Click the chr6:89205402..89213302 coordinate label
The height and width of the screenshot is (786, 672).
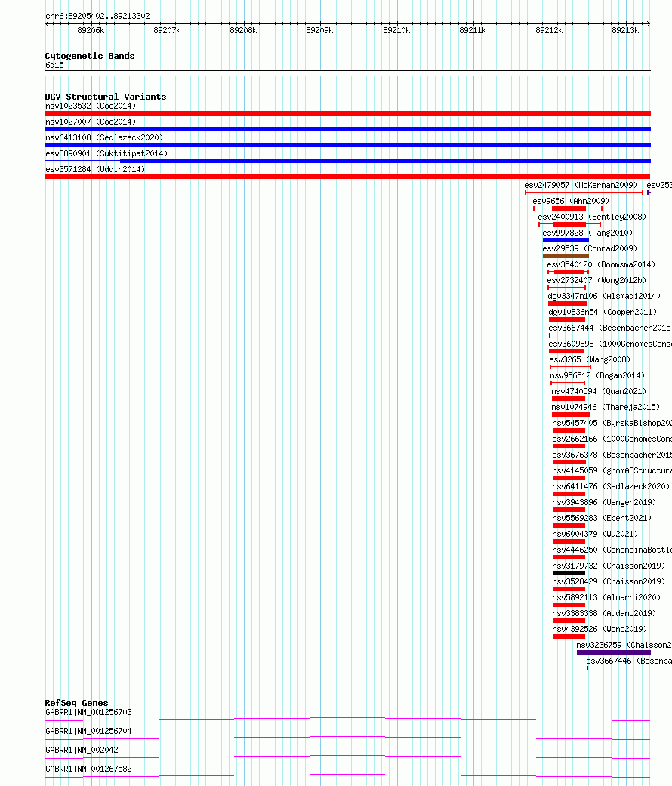coord(97,16)
